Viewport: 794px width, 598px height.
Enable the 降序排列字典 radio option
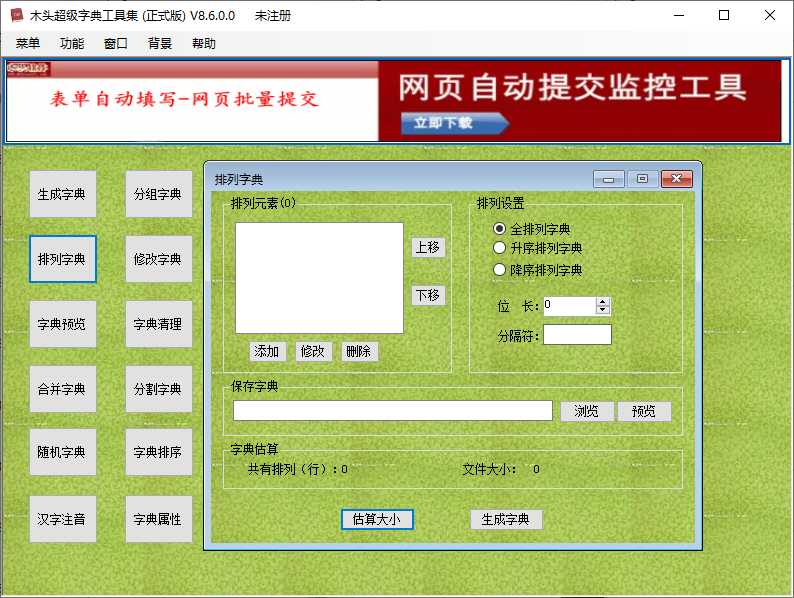(x=500, y=270)
